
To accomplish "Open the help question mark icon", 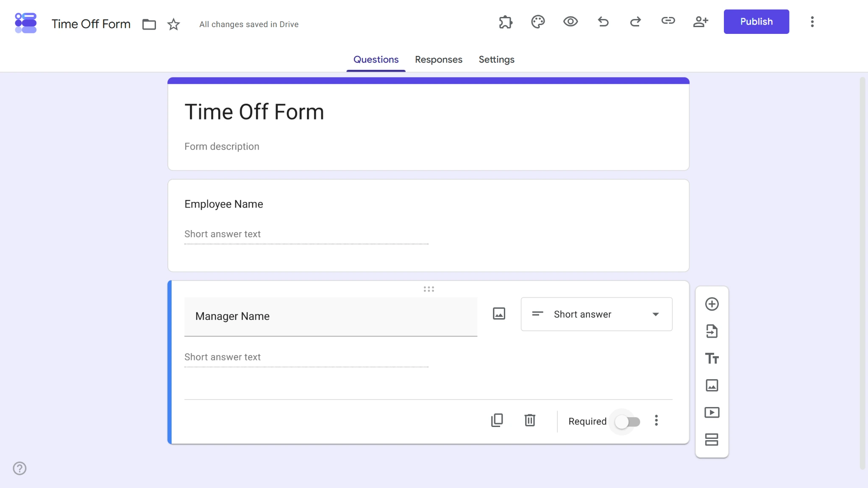I will pyautogui.click(x=19, y=469).
